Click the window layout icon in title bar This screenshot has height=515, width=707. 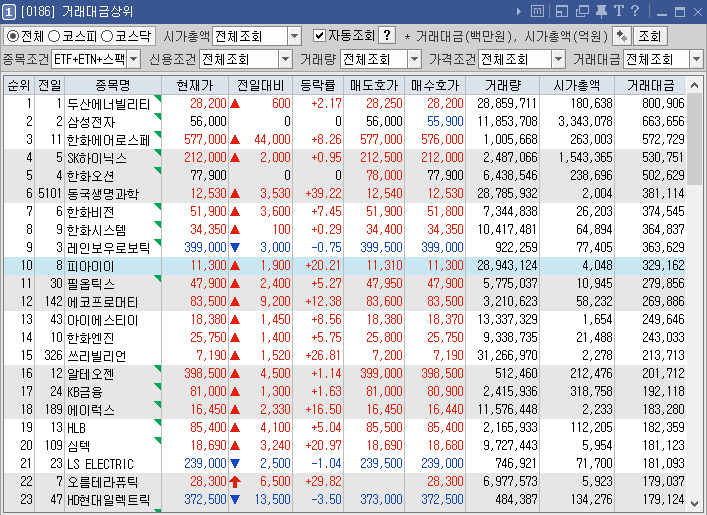(561, 11)
